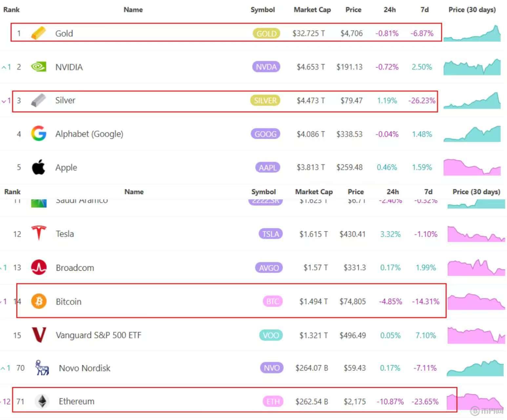Click the Tesla logo icon

pos(39,234)
